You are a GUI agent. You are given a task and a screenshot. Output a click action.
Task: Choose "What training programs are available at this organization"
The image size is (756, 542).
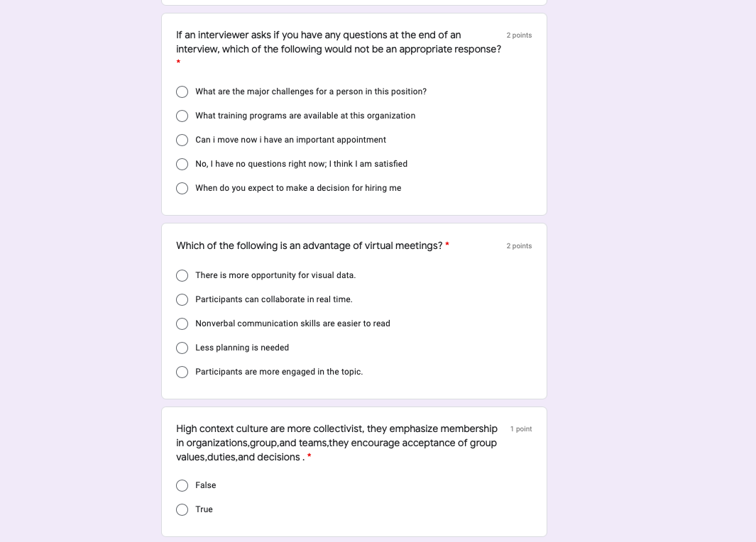182,116
